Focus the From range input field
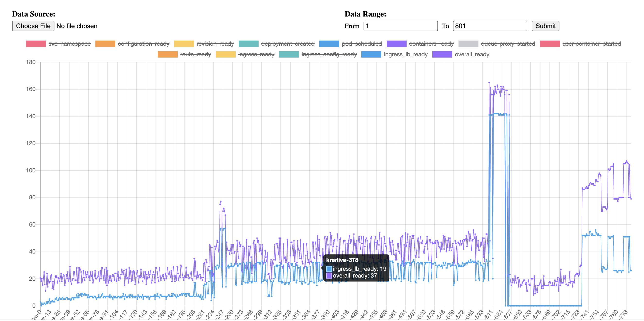This screenshot has height=321, width=644. (x=400, y=26)
